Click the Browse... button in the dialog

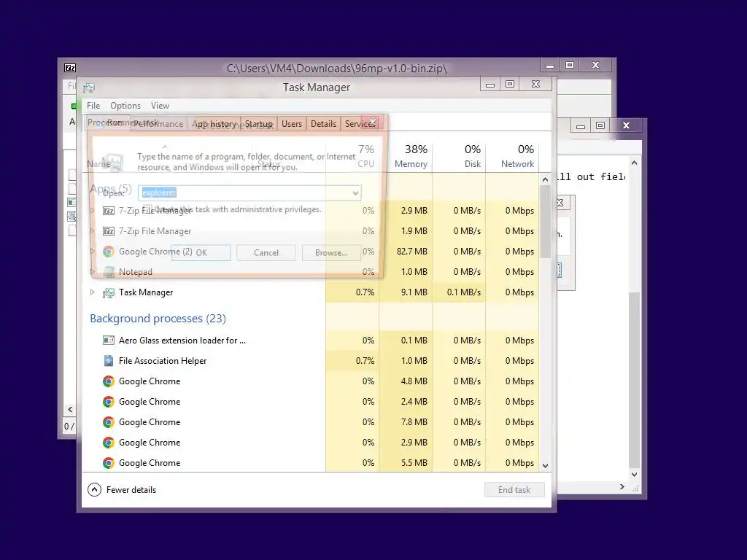[x=331, y=253]
